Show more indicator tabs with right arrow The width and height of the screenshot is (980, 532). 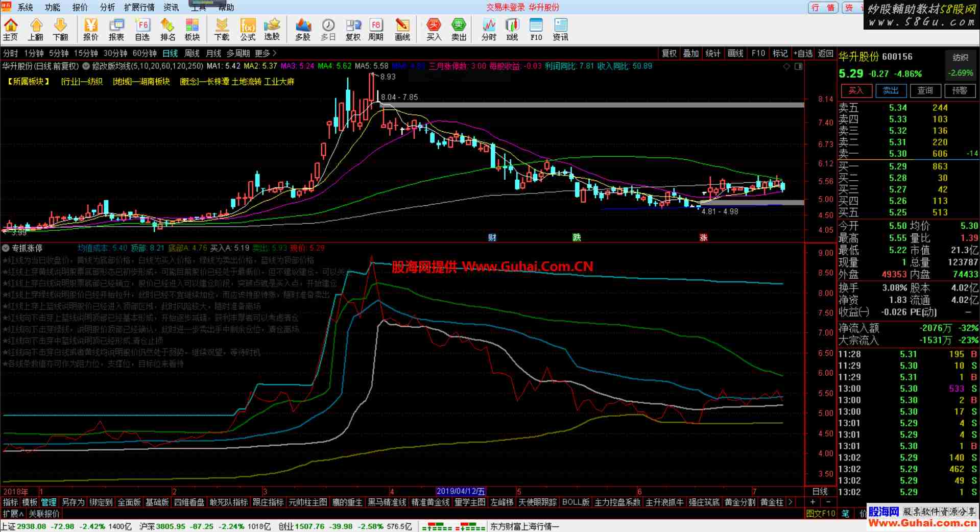(790, 502)
